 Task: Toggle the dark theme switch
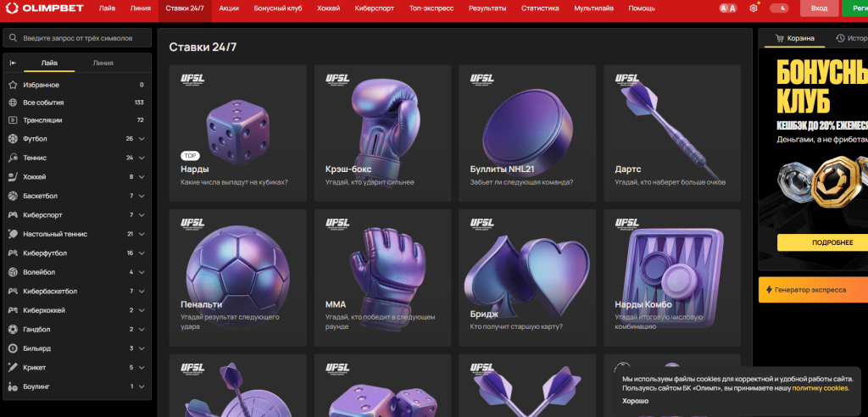779,8
